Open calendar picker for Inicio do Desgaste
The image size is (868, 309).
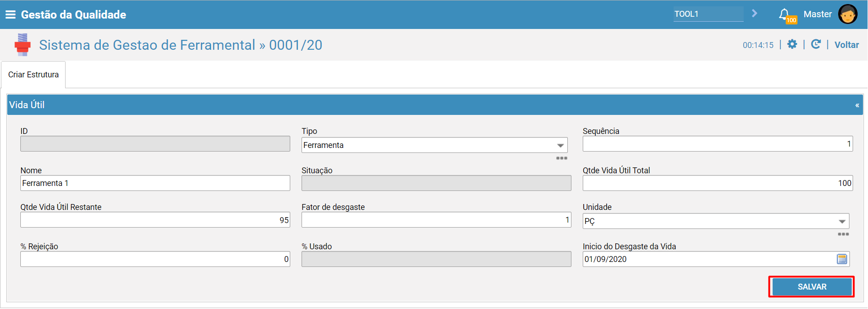[x=842, y=259]
